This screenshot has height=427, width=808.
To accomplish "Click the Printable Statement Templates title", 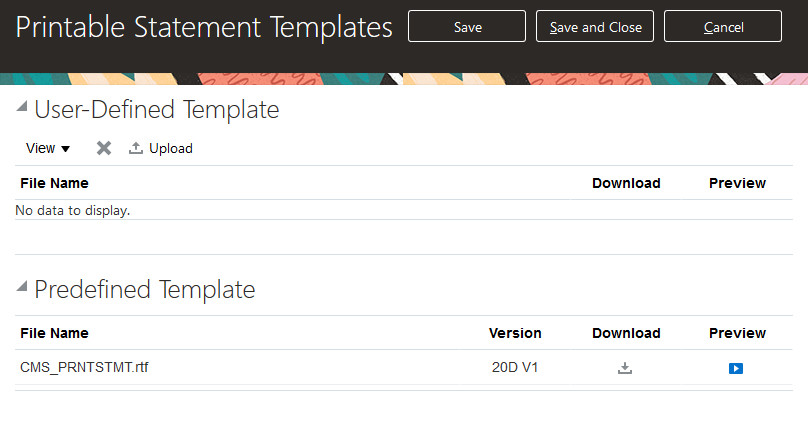I will tap(204, 28).
